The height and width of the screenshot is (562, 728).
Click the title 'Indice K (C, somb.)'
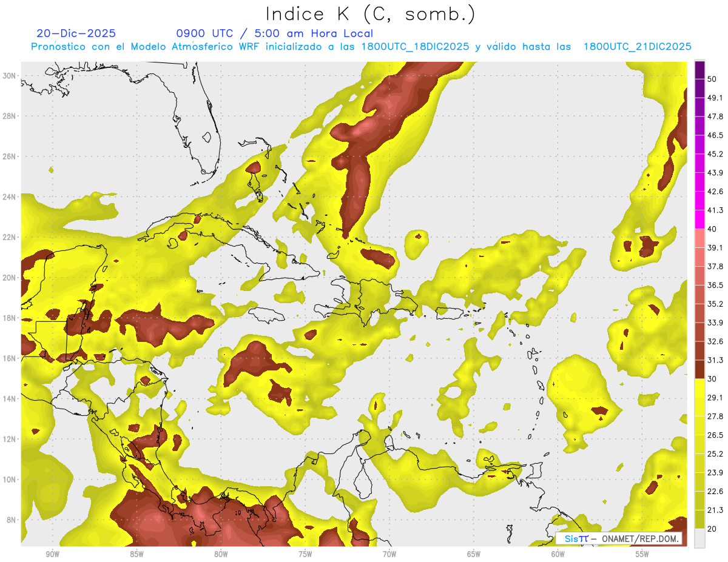tap(370, 14)
